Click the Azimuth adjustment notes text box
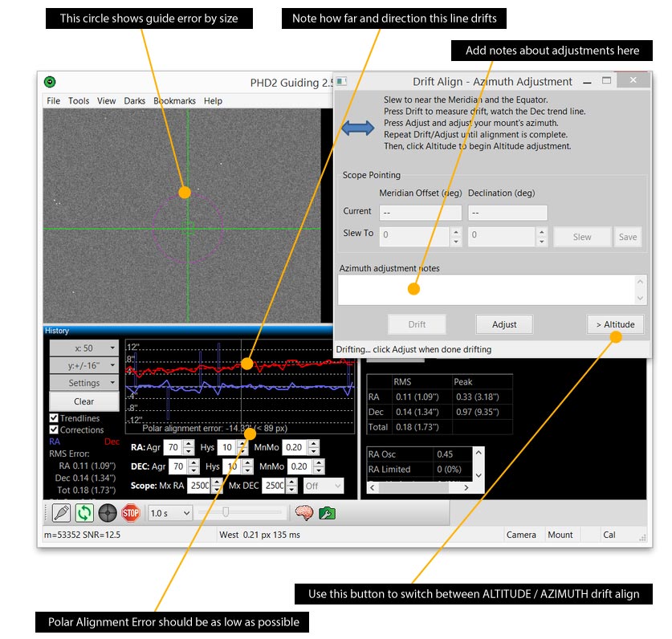This screenshot has width=672, height=639. 491,290
